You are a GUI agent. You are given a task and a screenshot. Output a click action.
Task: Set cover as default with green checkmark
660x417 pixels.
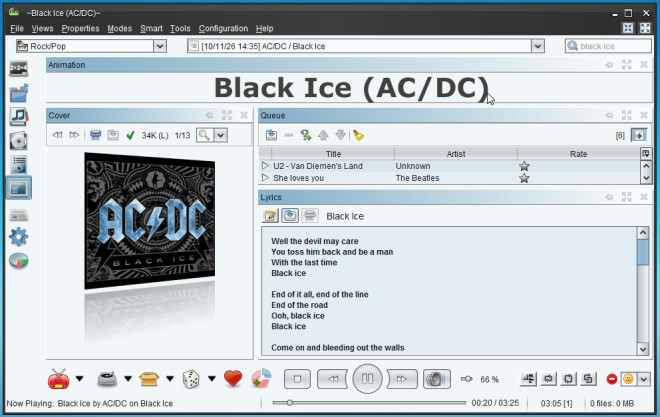(130, 135)
